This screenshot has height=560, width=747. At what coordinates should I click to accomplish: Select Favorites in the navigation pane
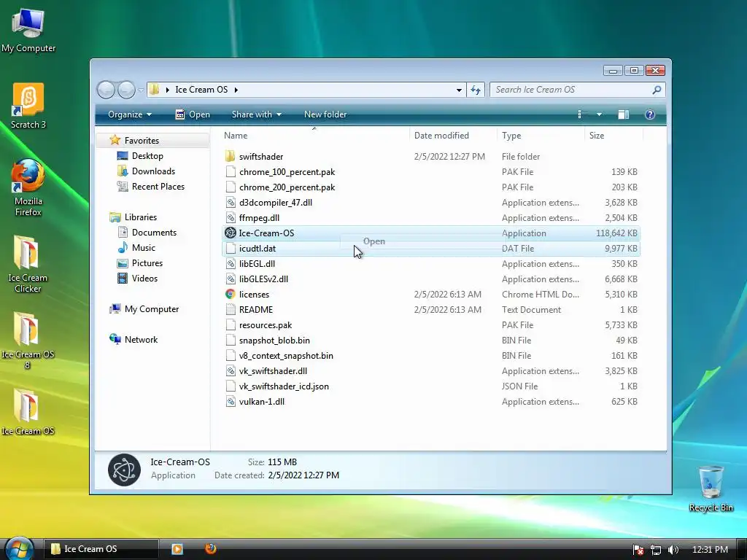click(x=153, y=141)
